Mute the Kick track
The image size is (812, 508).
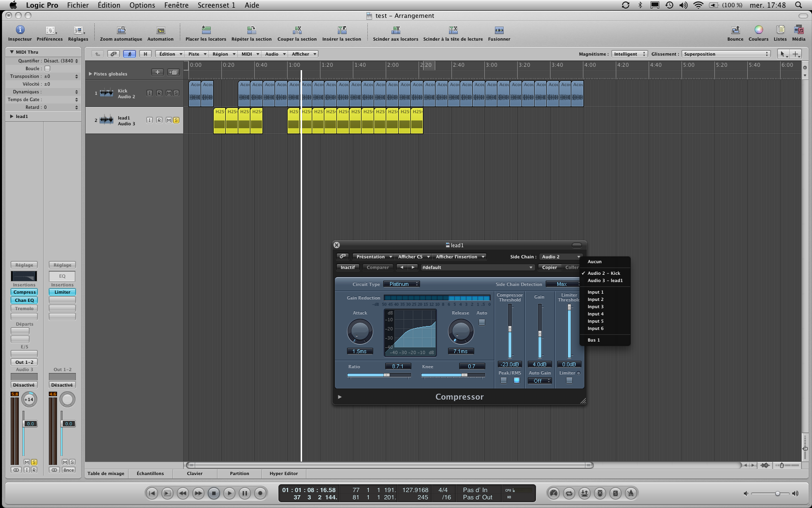[x=169, y=93]
